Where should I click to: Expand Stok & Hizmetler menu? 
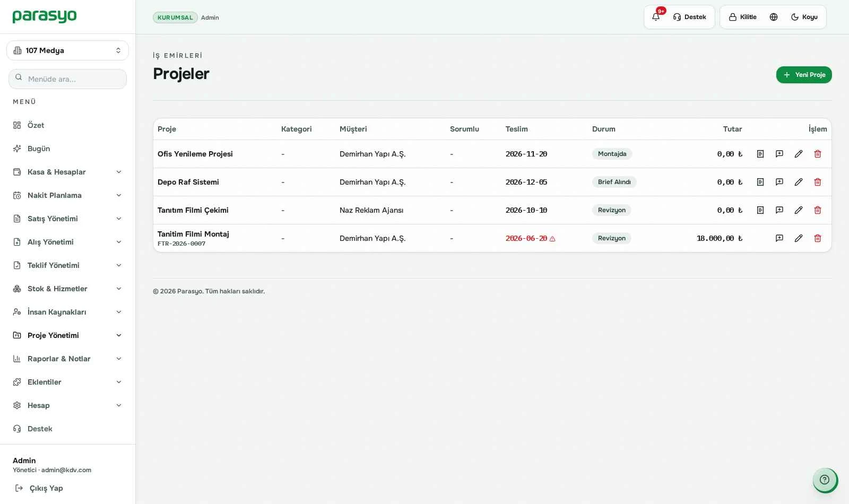[x=67, y=289]
